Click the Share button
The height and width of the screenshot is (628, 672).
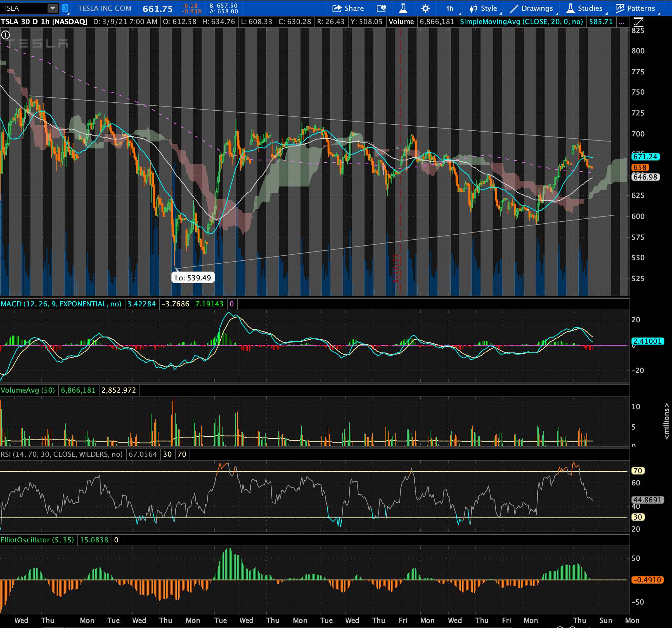tap(348, 8)
